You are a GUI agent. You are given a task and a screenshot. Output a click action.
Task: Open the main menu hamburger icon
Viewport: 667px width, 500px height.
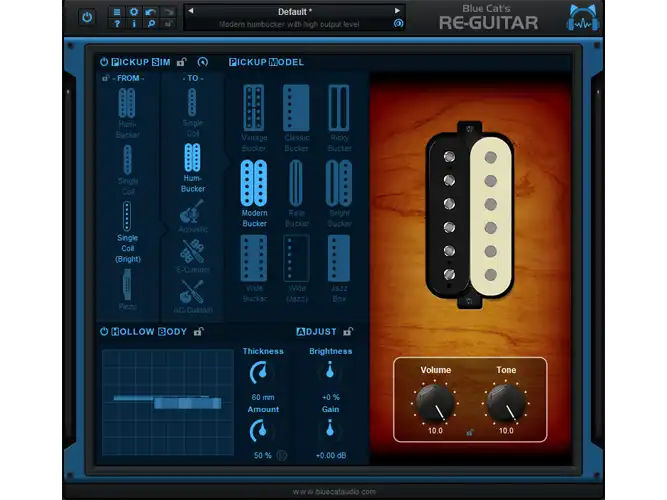117,12
